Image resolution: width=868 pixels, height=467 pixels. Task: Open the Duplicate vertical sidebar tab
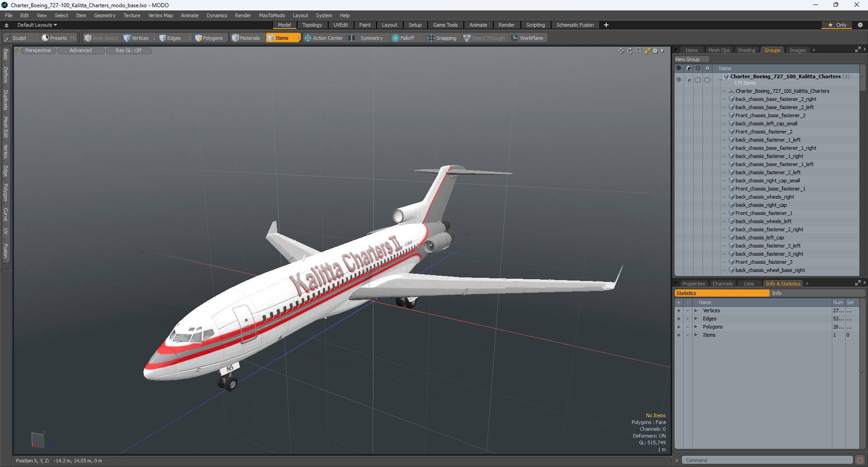click(6, 100)
